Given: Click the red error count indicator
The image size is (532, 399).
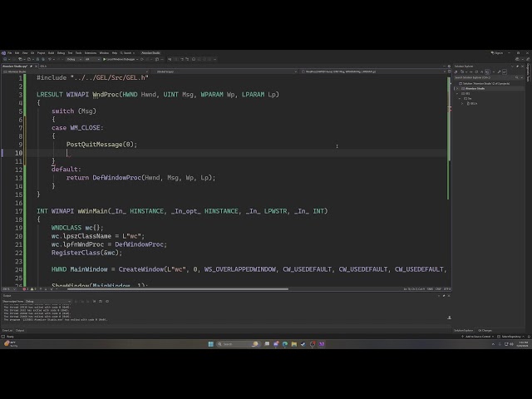Looking at the screenshot, I should click(25, 289).
